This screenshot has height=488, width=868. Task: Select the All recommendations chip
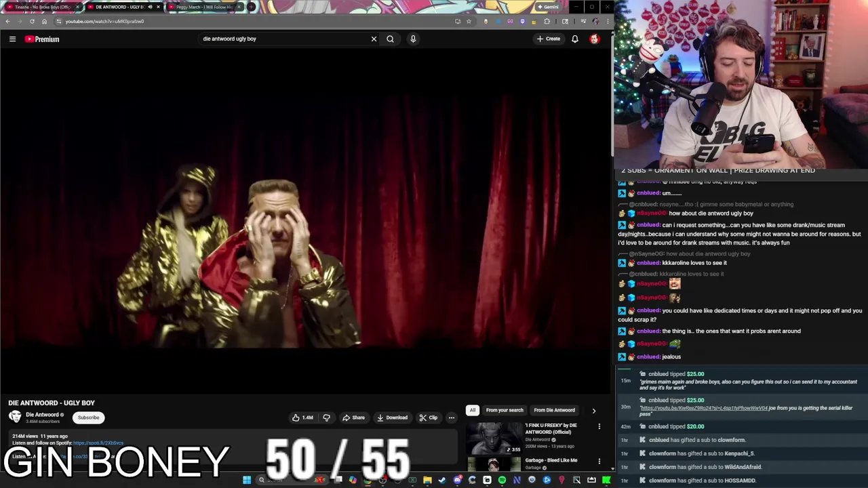click(x=473, y=410)
